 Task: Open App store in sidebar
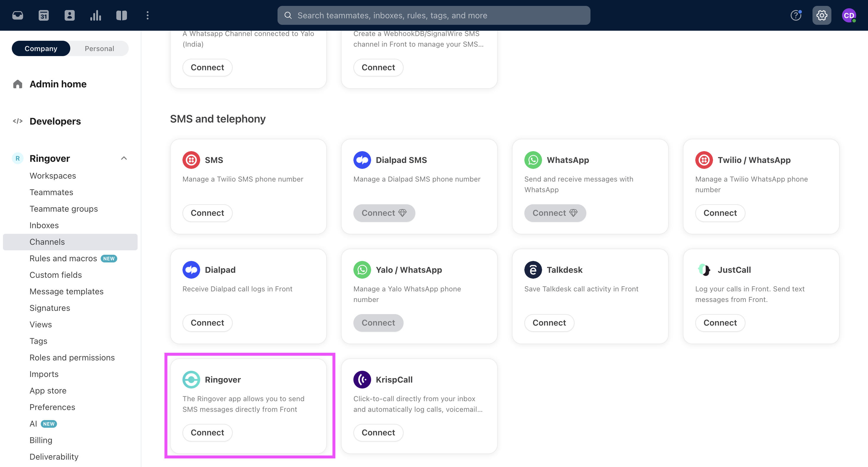48,391
